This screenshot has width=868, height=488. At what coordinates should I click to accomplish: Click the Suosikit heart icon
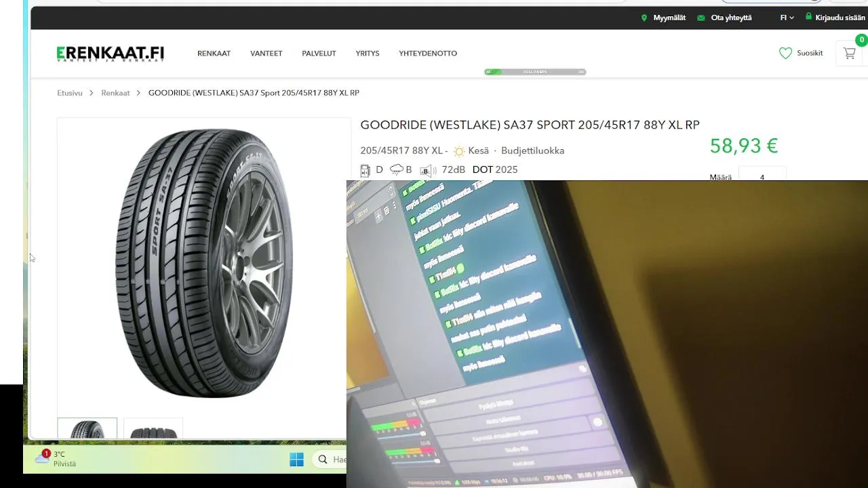[785, 53]
